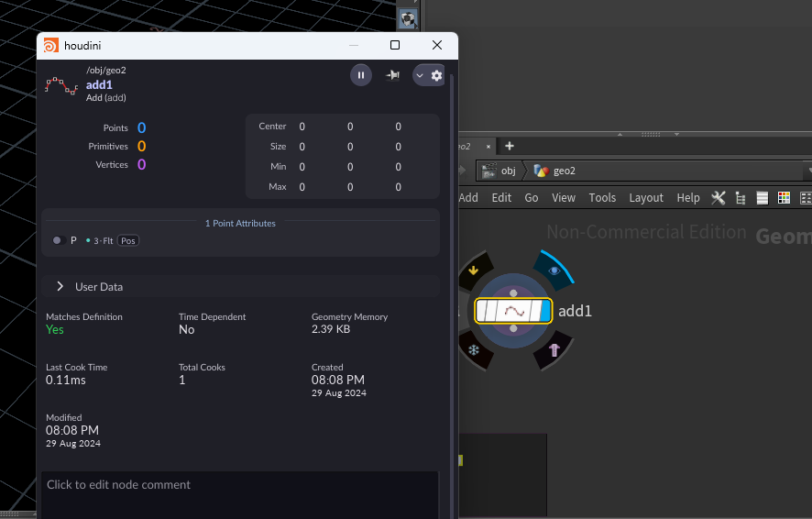Screen dimensions: 812x519
Task: Pause info window updates
Action: 361,75
